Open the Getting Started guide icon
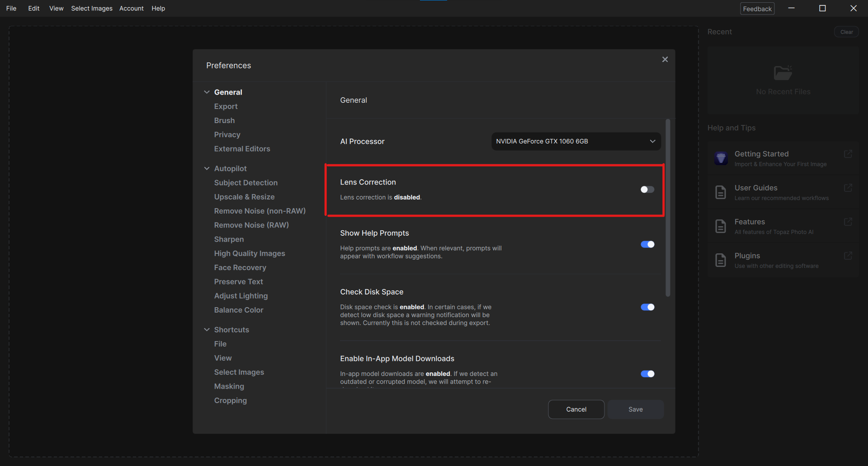The image size is (868, 466). pyautogui.click(x=721, y=158)
